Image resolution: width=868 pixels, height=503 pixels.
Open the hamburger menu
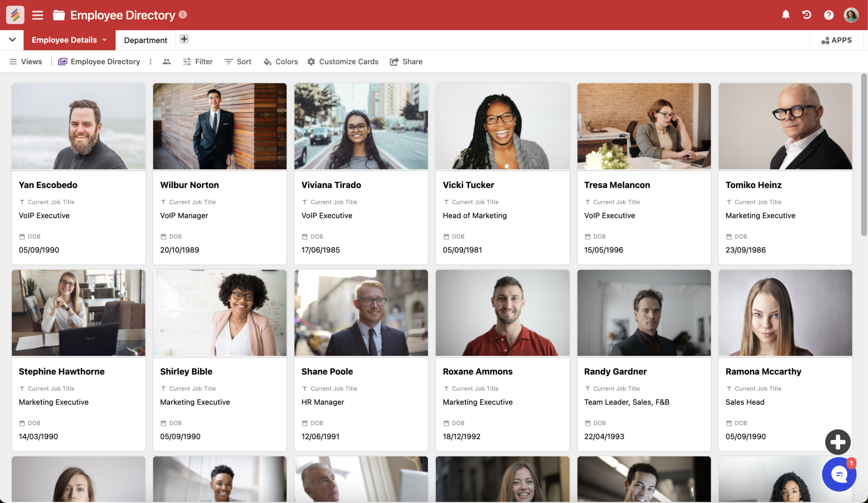click(x=37, y=15)
